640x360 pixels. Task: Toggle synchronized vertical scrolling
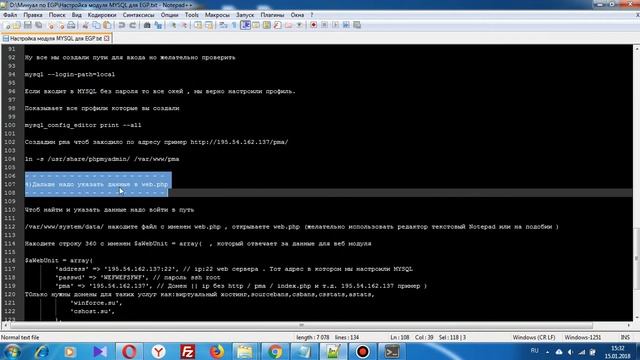[198, 25]
